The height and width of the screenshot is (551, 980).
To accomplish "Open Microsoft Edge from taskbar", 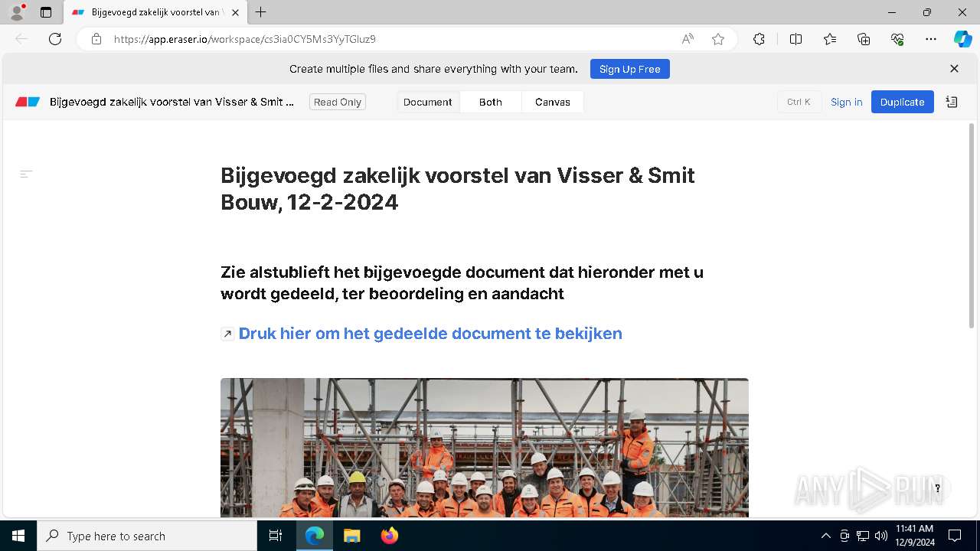I will pos(315,536).
